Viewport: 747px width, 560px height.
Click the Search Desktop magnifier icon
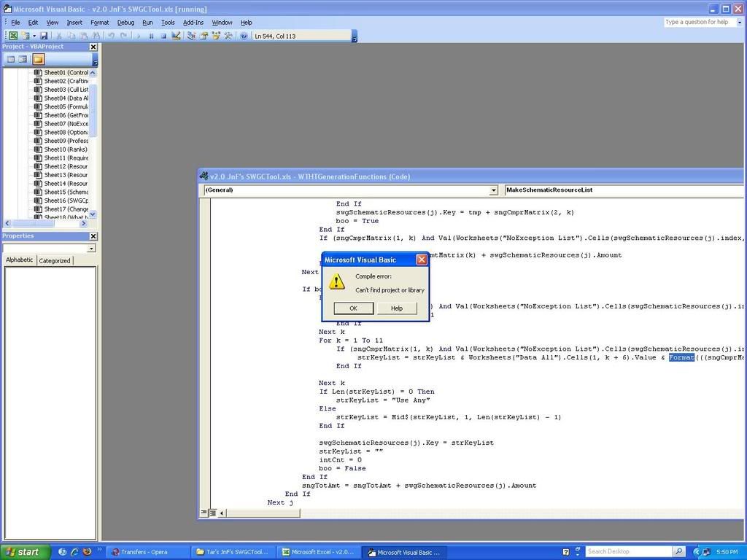[x=679, y=552]
